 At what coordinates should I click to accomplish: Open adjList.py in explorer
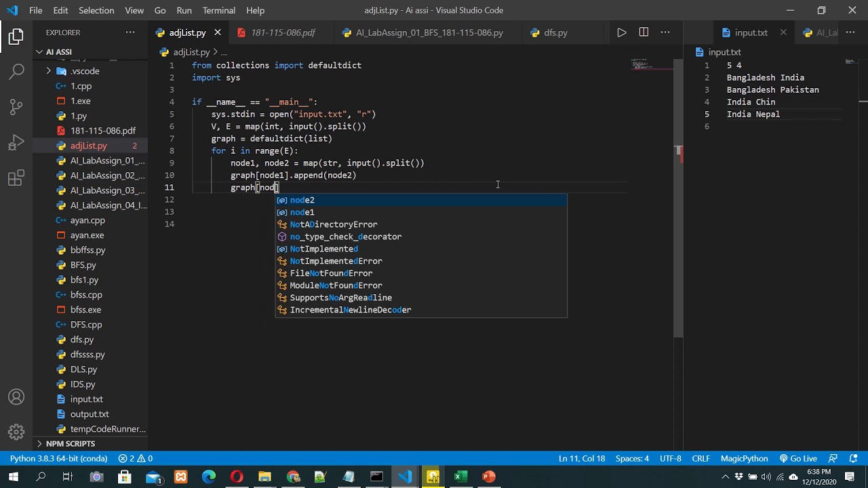[90, 146]
